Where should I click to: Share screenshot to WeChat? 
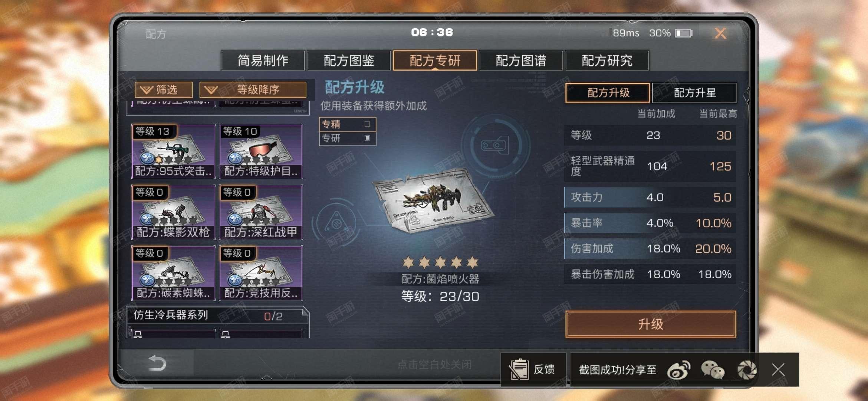[x=713, y=370]
